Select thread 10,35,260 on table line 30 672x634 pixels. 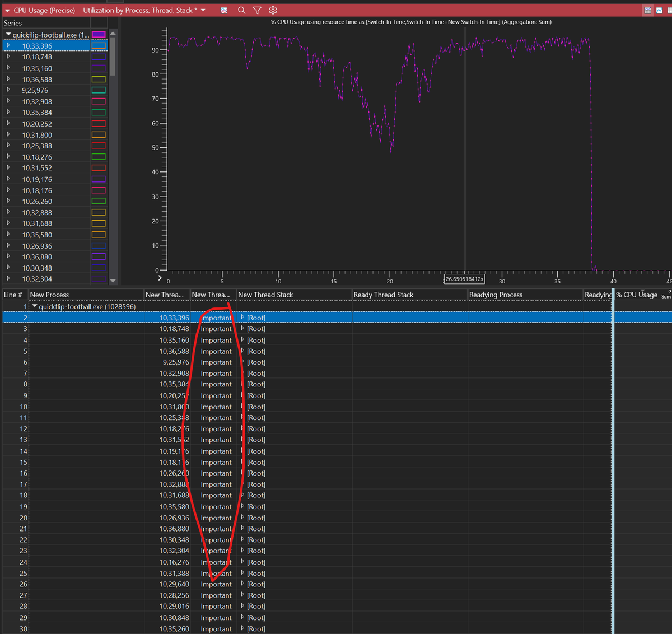(174, 629)
